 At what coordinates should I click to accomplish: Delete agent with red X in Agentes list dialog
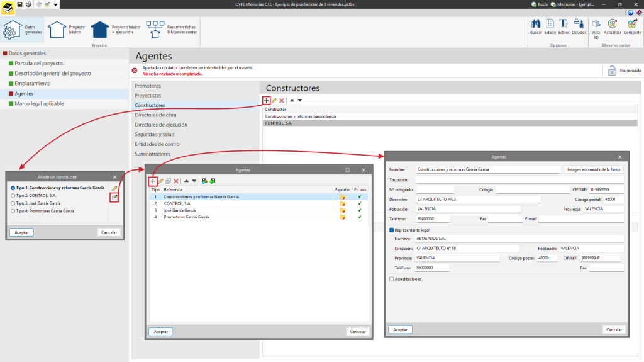click(x=176, y=181)
